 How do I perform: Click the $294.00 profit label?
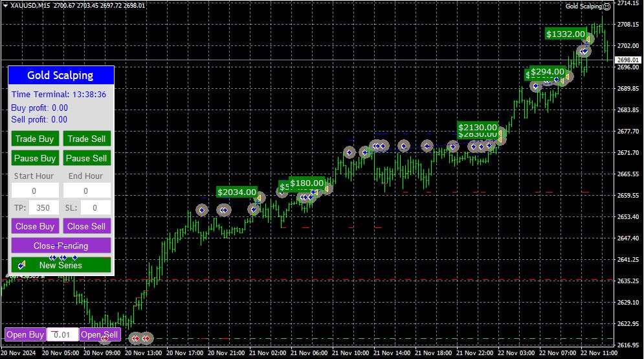[x=548, y=71]
